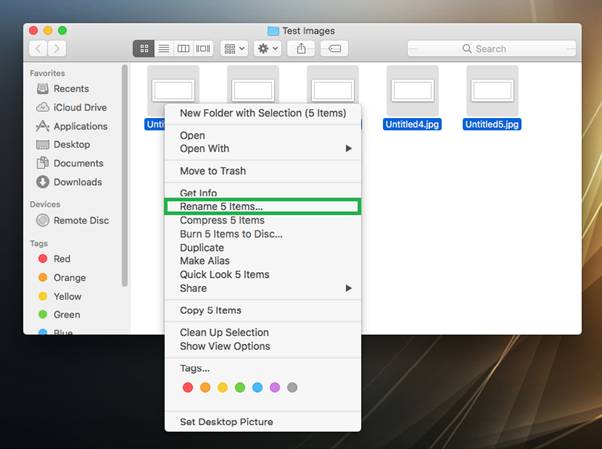Pick the purple tag color dot

(x=275, y=387)
